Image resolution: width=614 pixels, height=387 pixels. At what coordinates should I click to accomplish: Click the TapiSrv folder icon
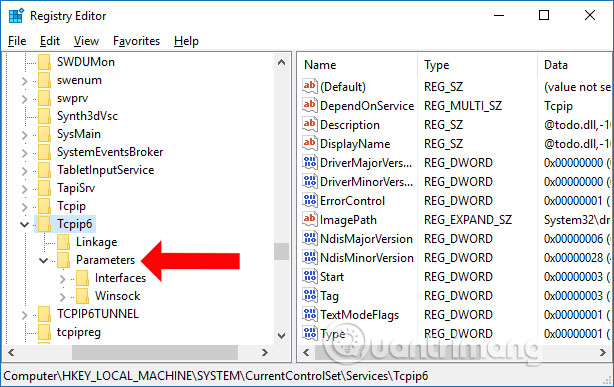pos(44,188)
